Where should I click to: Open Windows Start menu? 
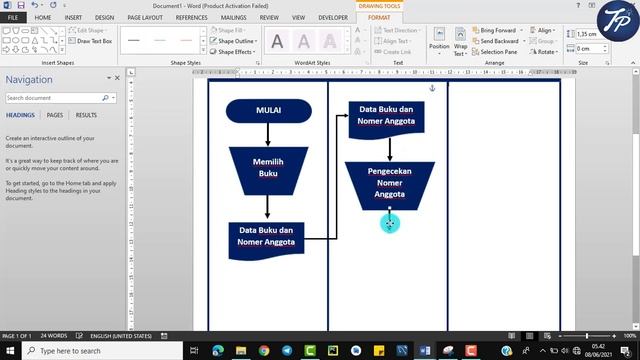10,351
